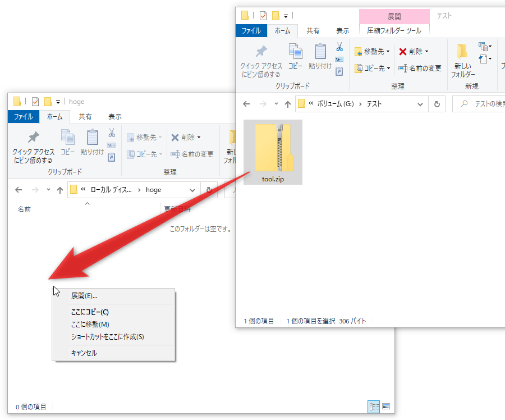This screenshot has width=505, height=420.
Task: Expand address bar history in hoge window
Action: (192, 190)
